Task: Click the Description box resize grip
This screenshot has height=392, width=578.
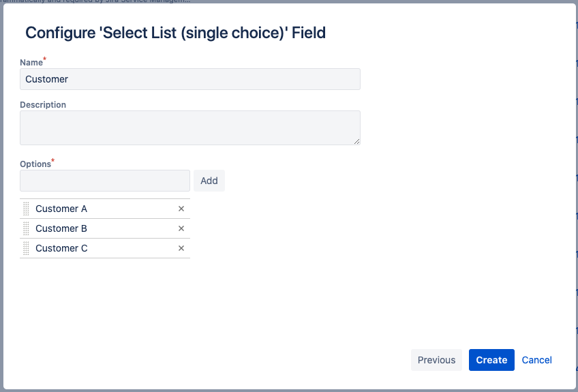Action: pyautogui.click(x=356, y=141)
